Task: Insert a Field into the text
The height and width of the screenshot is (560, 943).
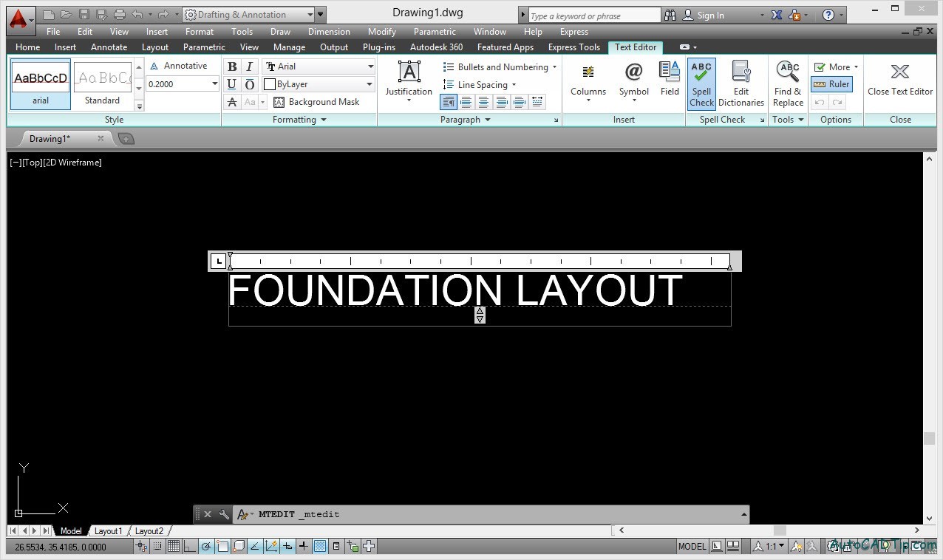Action: (x=669, y=78)
